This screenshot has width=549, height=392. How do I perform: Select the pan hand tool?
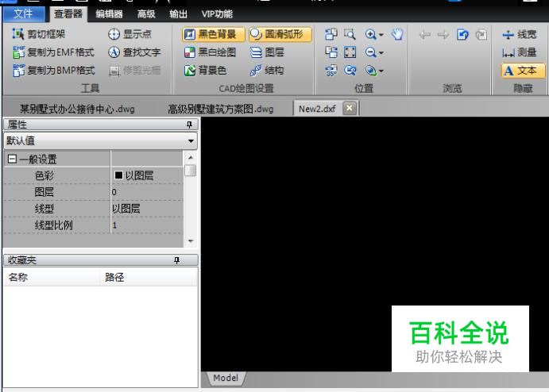click(x=397, y=34)
